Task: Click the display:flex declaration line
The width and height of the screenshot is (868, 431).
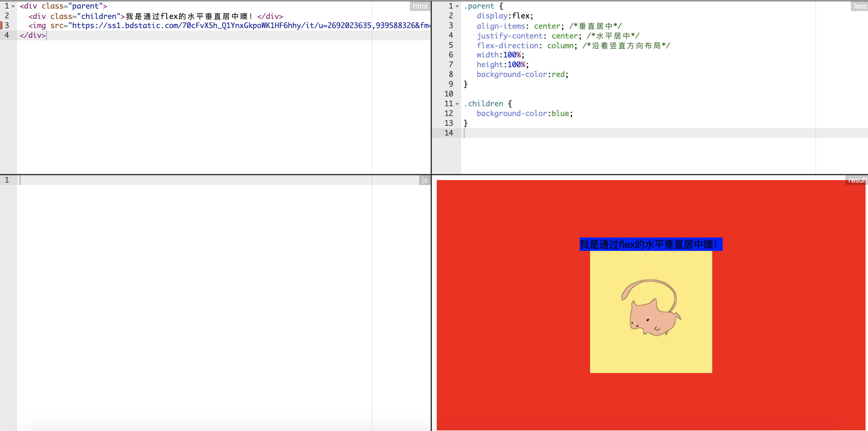Action: [x=505, y=16]
